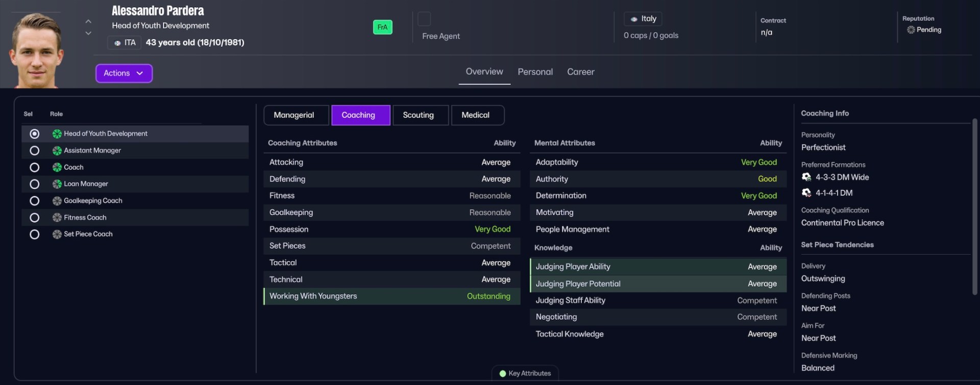This screenshot has height=385, width=980.
Task: Click the Goalkeeping Coach role suitability icon
Action: point(57,201)
